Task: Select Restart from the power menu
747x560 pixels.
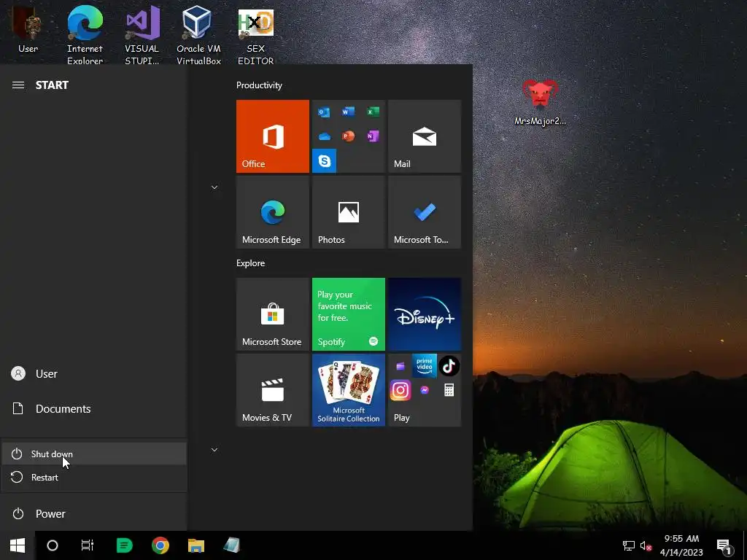Action: 94,477
